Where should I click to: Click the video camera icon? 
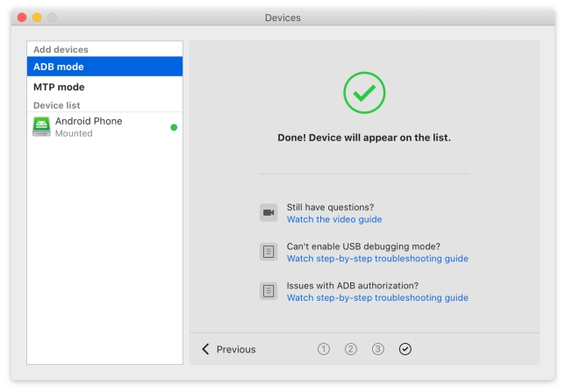(269, 213)
